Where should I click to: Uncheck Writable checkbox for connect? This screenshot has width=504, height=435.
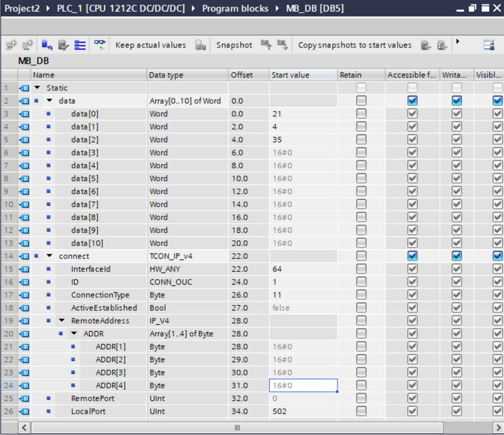pos(456,256)
